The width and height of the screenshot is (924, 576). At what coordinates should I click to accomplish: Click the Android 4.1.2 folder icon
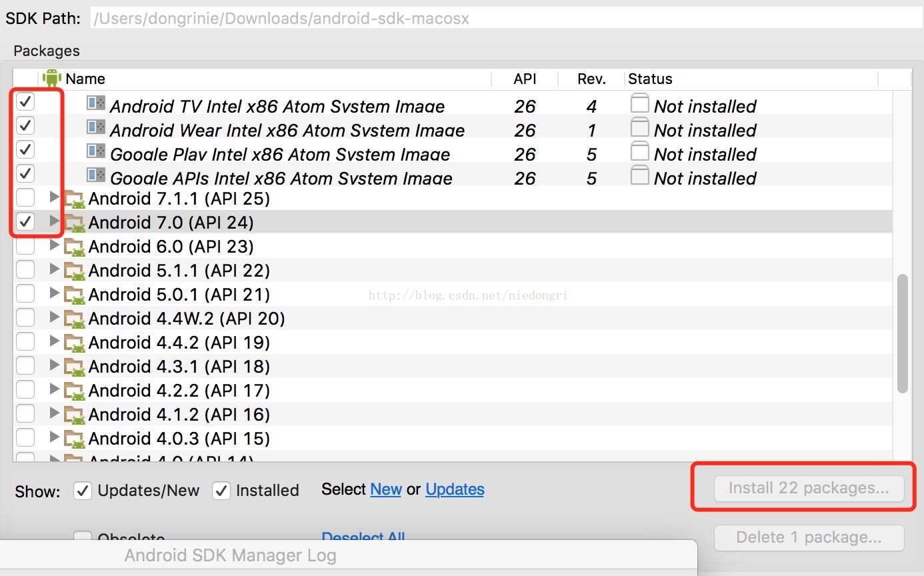click(75, 415)
